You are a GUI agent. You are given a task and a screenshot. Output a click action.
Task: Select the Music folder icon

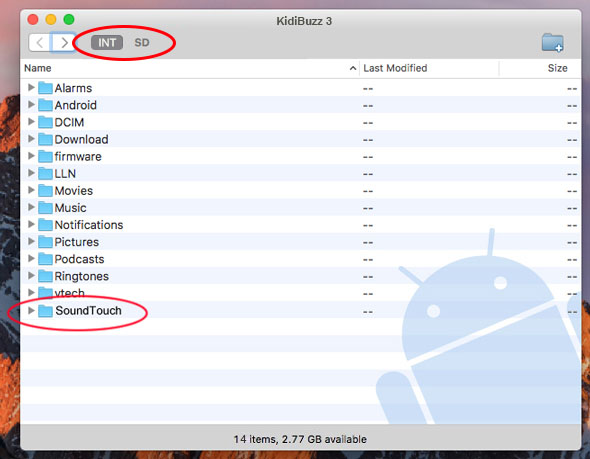[45, 208]
